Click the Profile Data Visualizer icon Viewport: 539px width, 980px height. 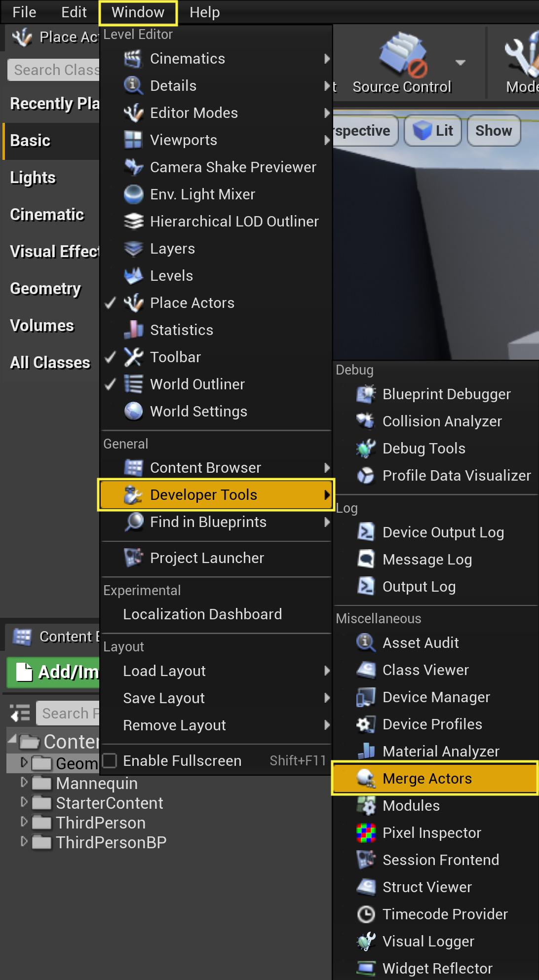click(366, 476)
